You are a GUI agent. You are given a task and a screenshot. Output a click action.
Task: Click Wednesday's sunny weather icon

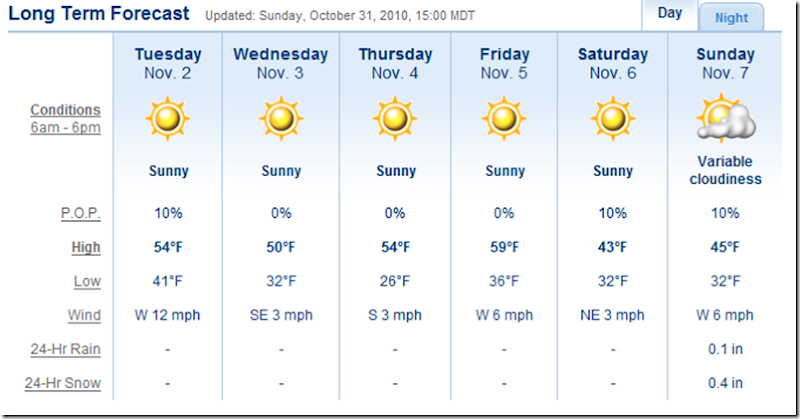(281, 120)
